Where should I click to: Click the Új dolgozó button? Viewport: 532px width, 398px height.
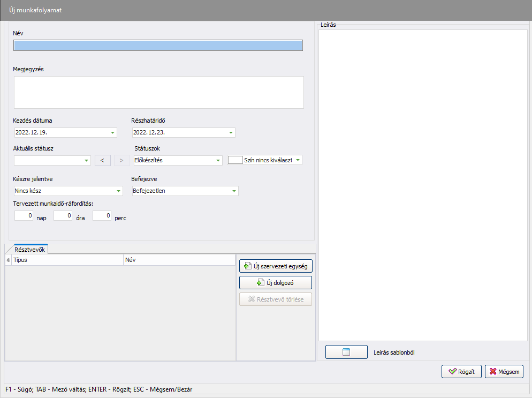pyautogui.click(x=275, y=283)
